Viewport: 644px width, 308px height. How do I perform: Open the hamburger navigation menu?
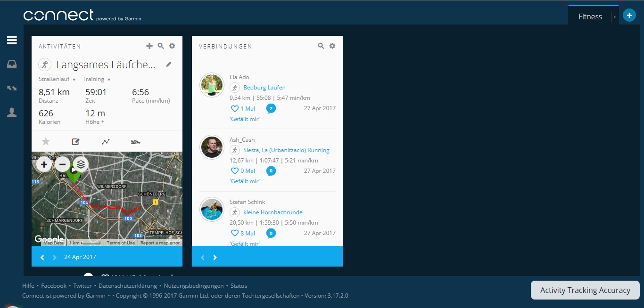[x=12, y=41]
